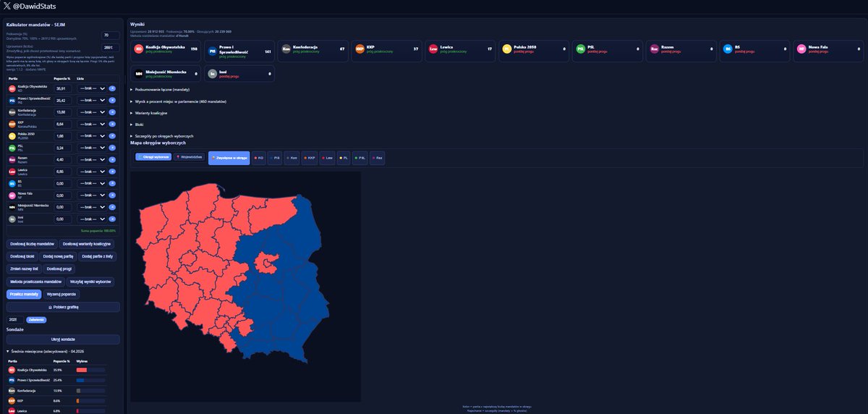The width and height of the screenshot is (868, 414).
Task: Expand Szczegóły po okręgach wyborczych
Action: (x=162, y=136)
